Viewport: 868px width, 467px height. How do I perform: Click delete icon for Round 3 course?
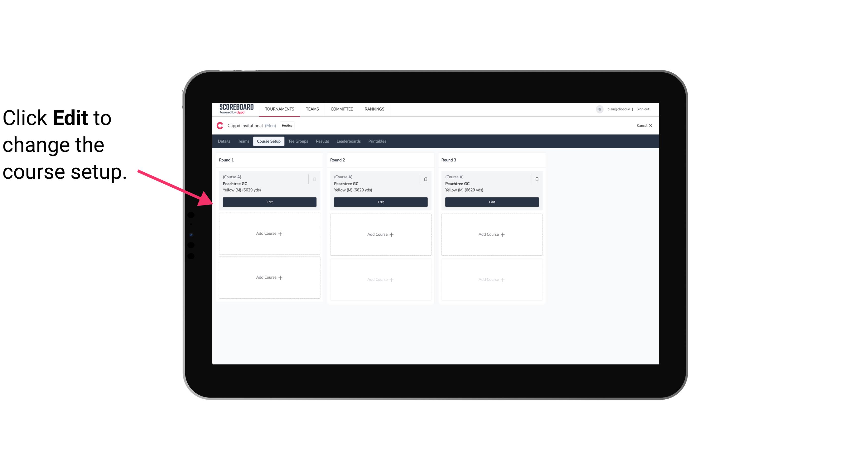(x=537, y=179)
